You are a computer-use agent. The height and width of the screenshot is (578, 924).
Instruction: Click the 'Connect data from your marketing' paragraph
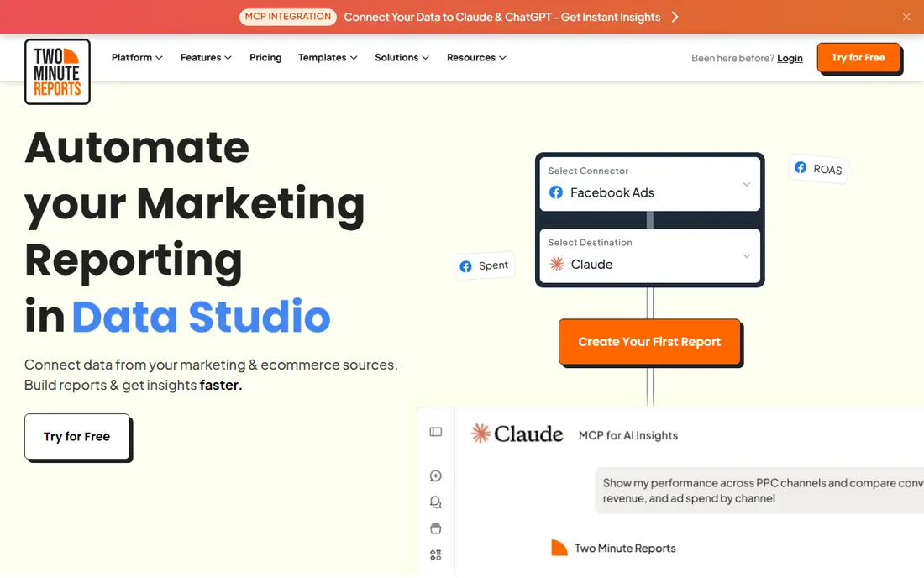pyautogui.click(x=211, y=375)
